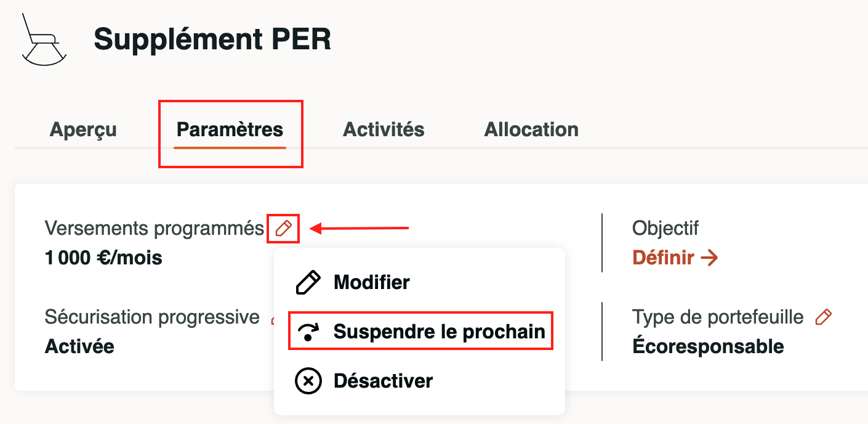
Task: Click the pencil icon in the Modifier entry
Action: (x=308, y=282)
